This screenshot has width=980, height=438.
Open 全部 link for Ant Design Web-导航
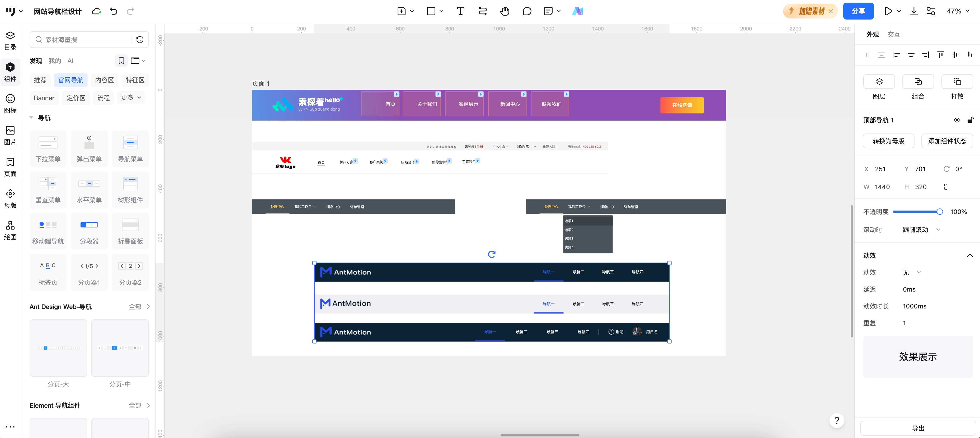[139, 306]
